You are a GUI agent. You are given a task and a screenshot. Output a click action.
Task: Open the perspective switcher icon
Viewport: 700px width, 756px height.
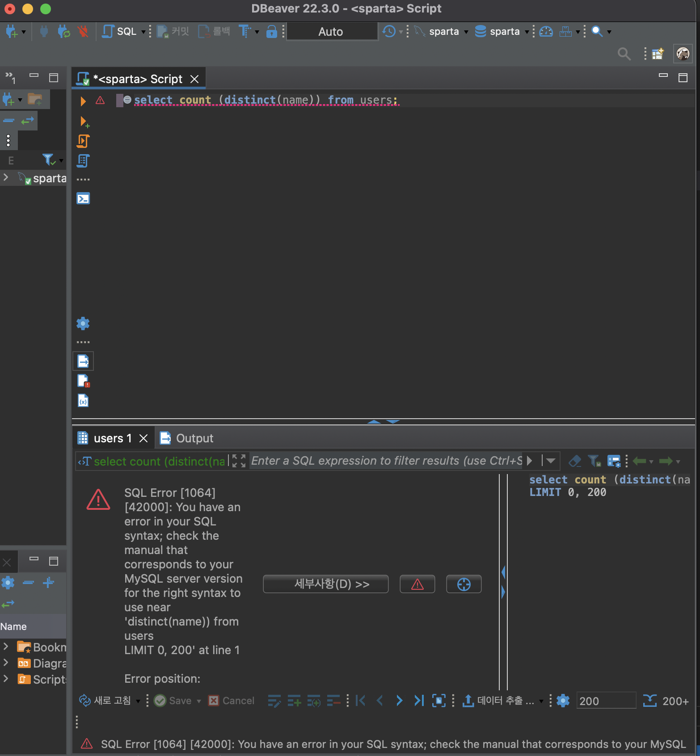[658, 54]
